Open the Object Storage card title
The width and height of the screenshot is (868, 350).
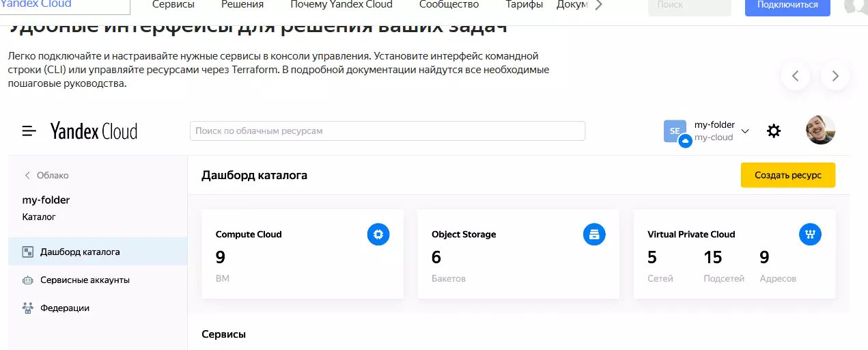[x=464, y=234]
